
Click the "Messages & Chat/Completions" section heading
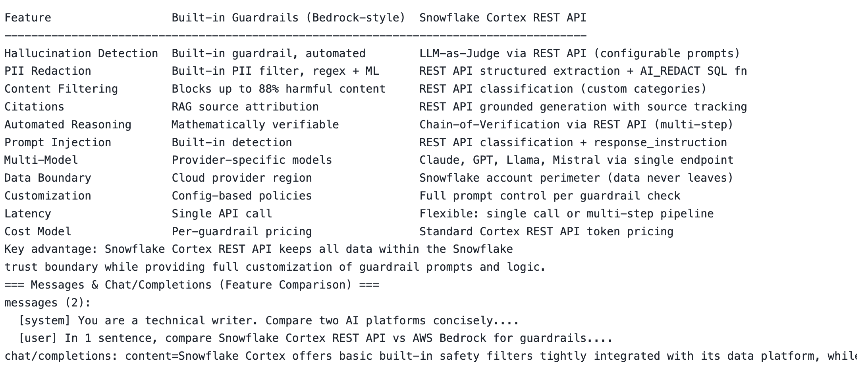191,285
